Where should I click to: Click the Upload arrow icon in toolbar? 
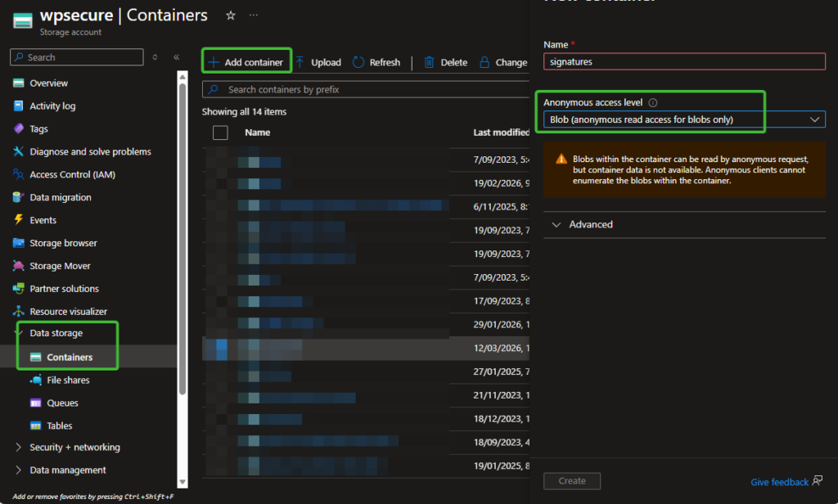[x=300, y=62]
